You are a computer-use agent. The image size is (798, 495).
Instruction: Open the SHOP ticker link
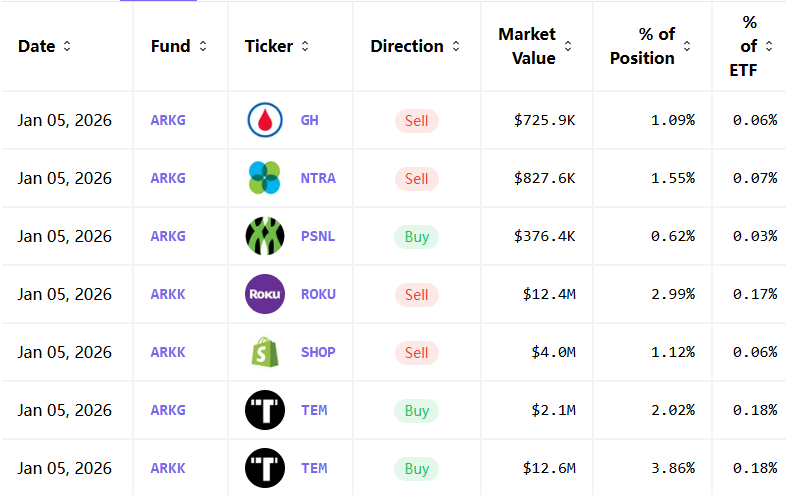click(318, 353)
